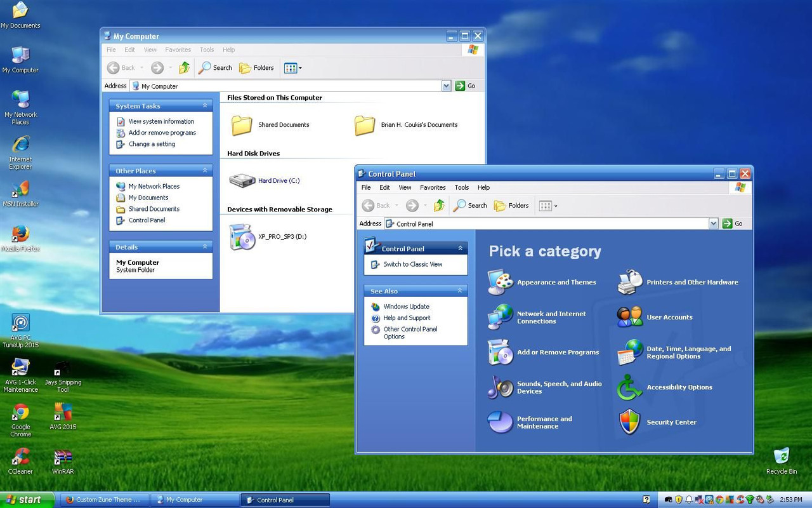Click Up folder icon in My Computer toolbar

click(184, 67)
